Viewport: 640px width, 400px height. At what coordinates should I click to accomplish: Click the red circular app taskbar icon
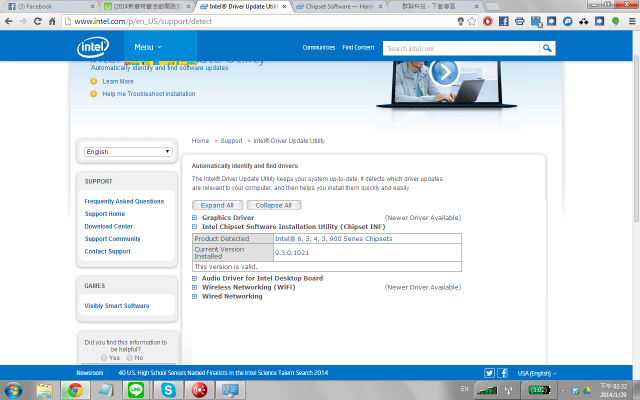coord(199,390)
